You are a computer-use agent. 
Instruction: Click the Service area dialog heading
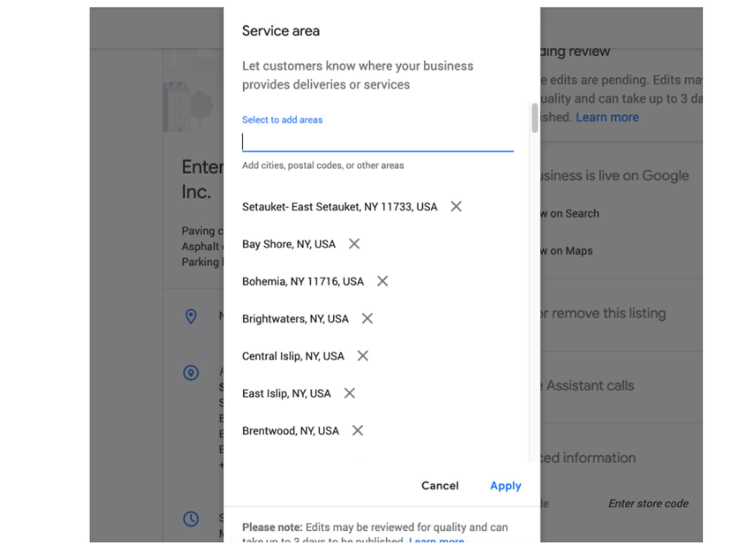click(x=281, y=31)
